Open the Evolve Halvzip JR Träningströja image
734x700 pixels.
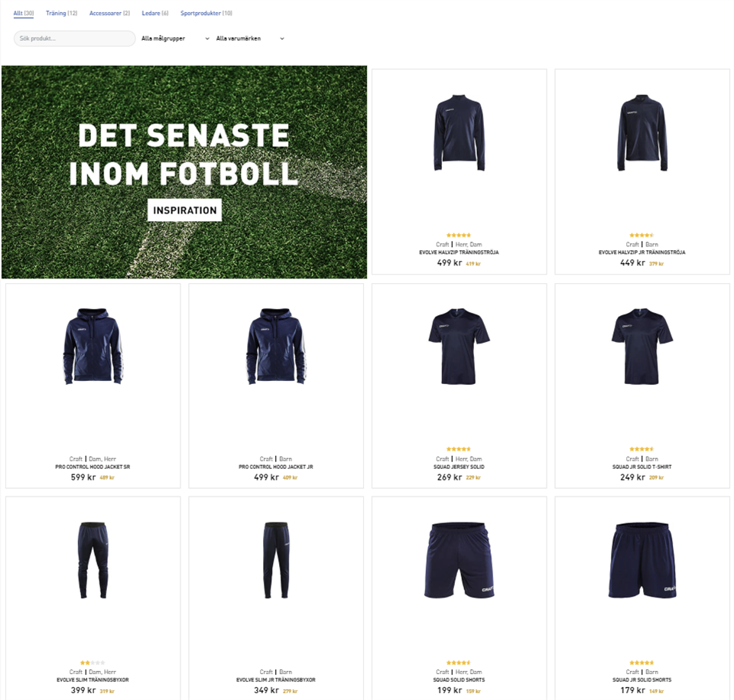click(x=641, y=132)
